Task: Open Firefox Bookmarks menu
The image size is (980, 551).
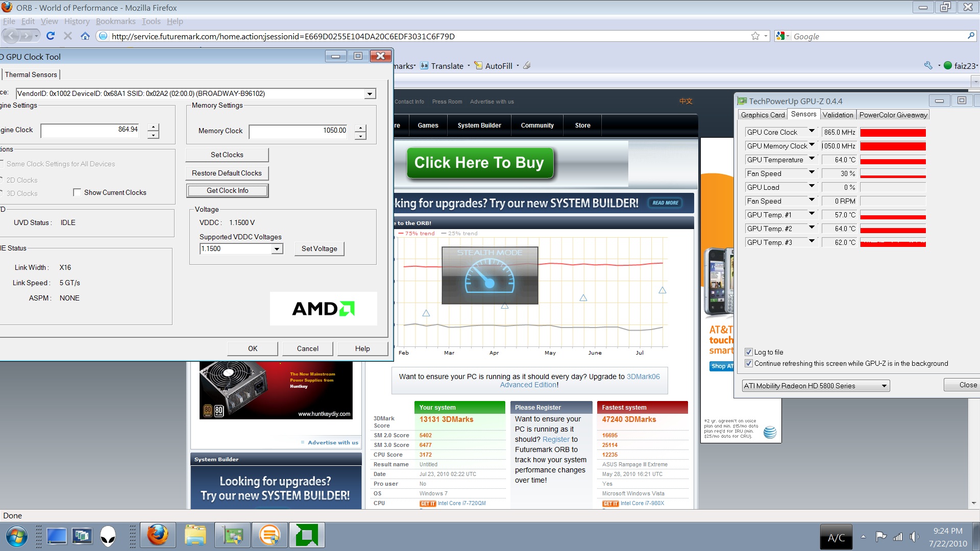Action: click(x=116, y=21)
